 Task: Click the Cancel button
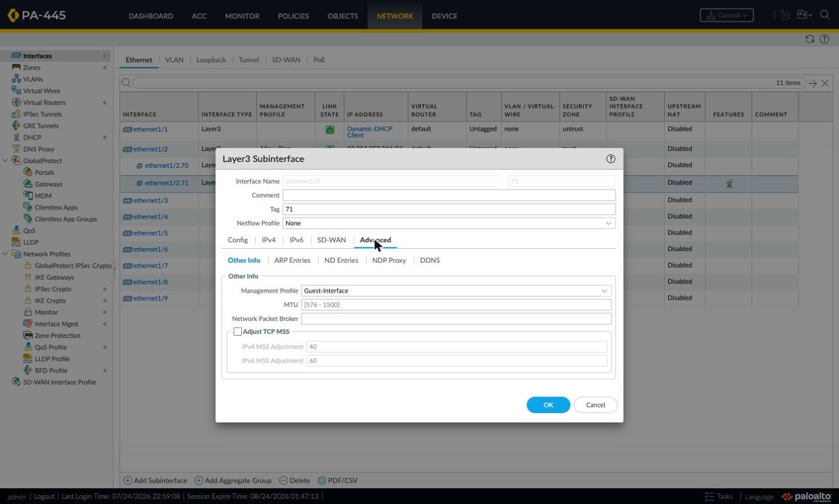[596, 405]
